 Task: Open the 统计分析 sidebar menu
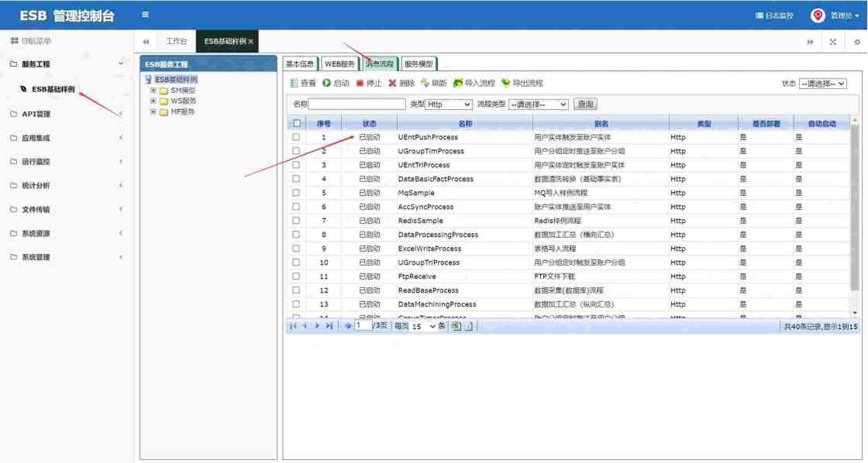click(67, 185)
